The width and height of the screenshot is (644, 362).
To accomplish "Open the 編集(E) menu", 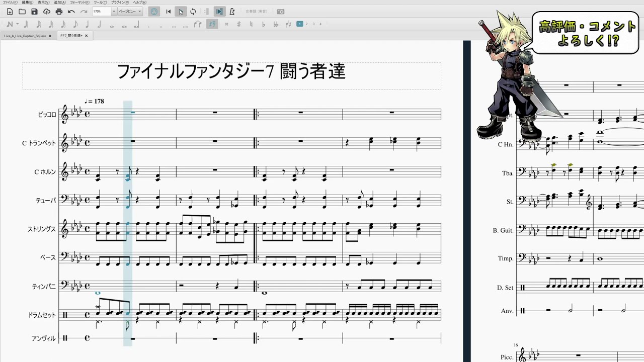I will (28, 3).
